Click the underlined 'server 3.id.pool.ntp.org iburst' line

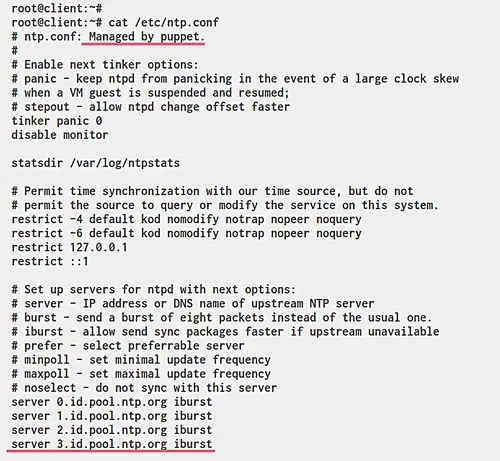[x=112, y=444]
